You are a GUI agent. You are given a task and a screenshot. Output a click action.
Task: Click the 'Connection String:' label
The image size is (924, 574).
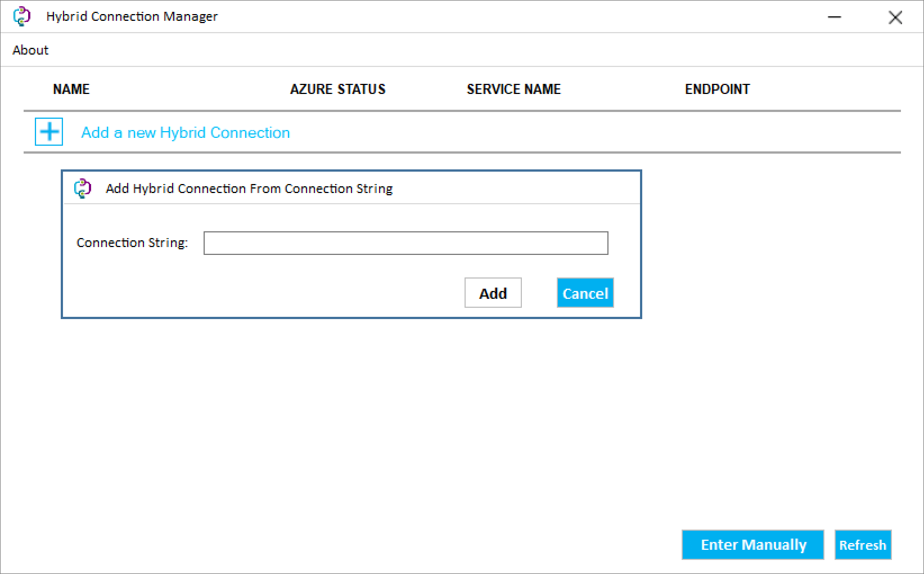pyautogui.click(x=132, y=243)
